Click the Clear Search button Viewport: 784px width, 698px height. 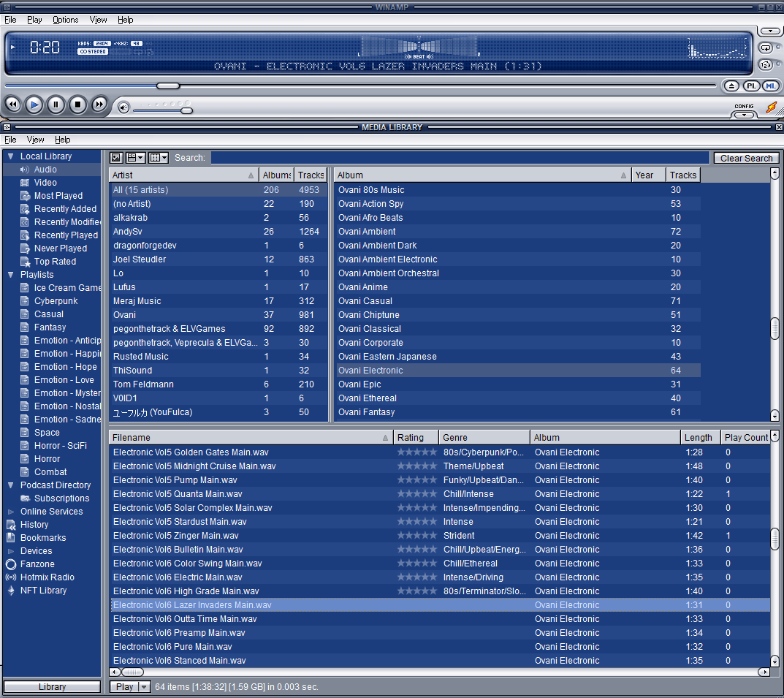(x=746, y=158)
